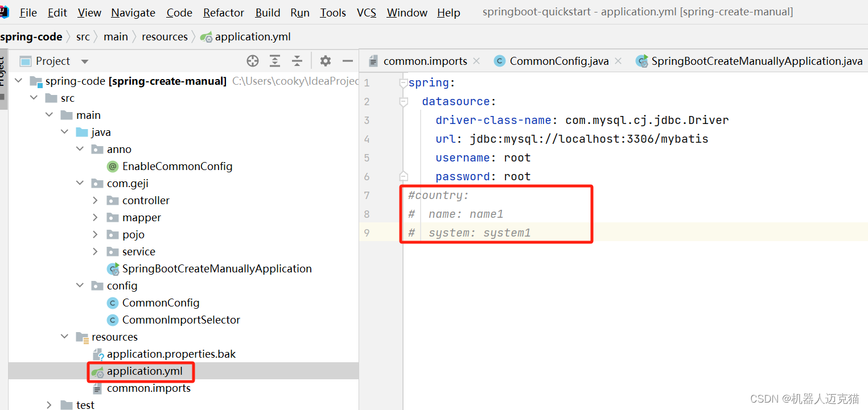Image resolution: width=868 pixels, height=410 pixels.
Task: Open the Project panel settings gear icon
Action: pyautogui.click(x=325, y=61)
